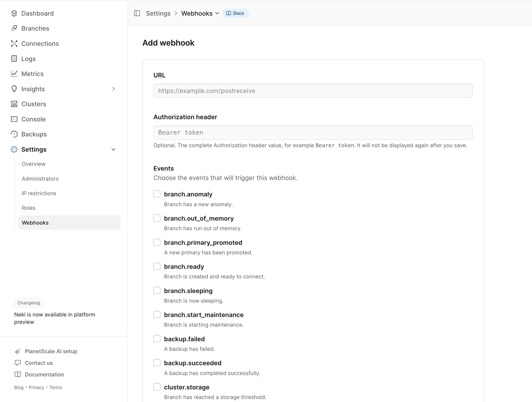Open the Settings Overview subpage

coord(34,164)
